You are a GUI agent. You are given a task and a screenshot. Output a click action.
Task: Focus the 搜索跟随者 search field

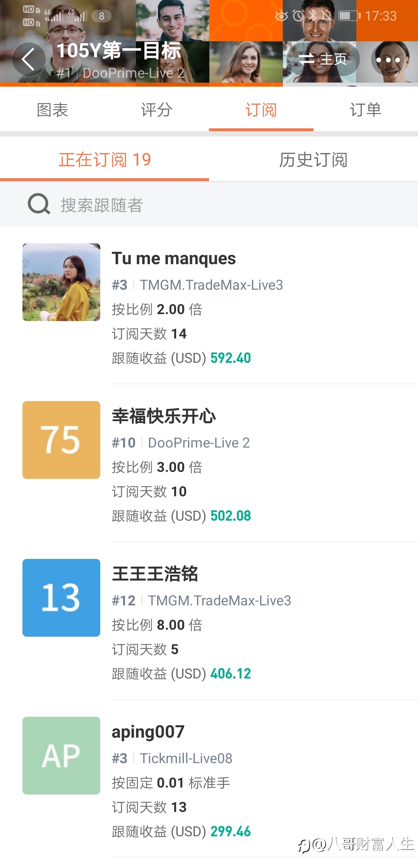[x=209, y=205]
